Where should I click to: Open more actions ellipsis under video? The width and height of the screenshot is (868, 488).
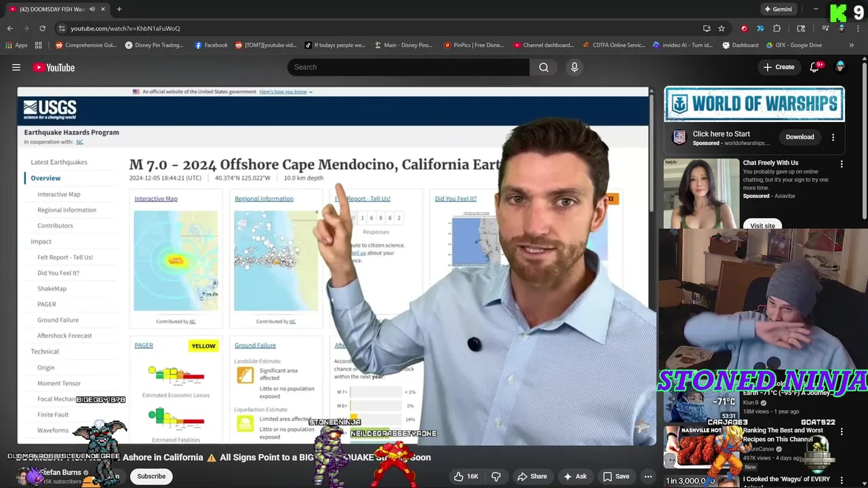(x=648, y=476)
